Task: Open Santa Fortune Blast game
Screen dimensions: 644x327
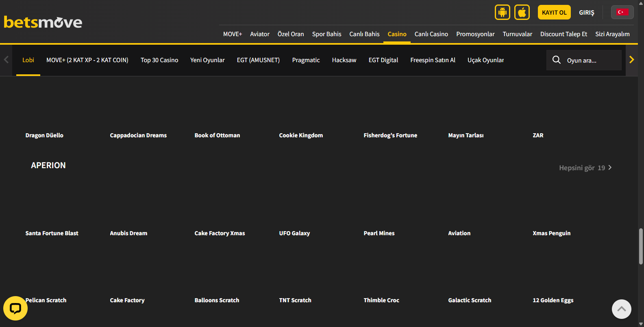Action: [x=52, y=233]
